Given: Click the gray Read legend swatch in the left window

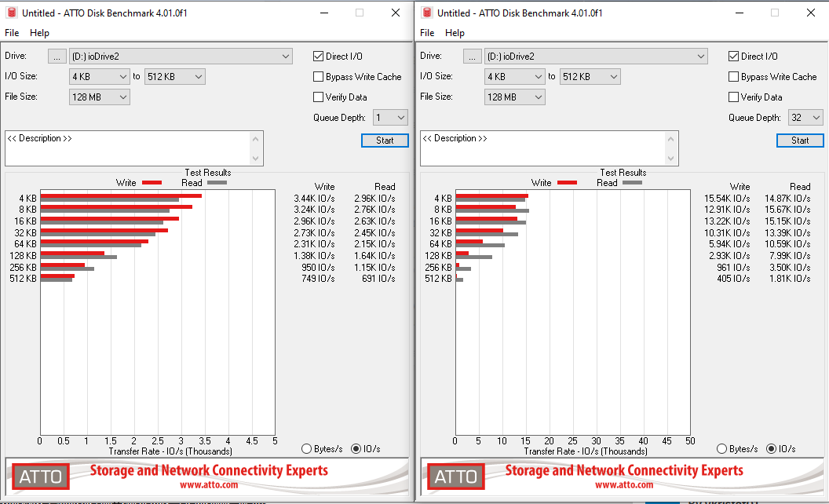Looking at the screenshot, I should click(x=217, y=182).
